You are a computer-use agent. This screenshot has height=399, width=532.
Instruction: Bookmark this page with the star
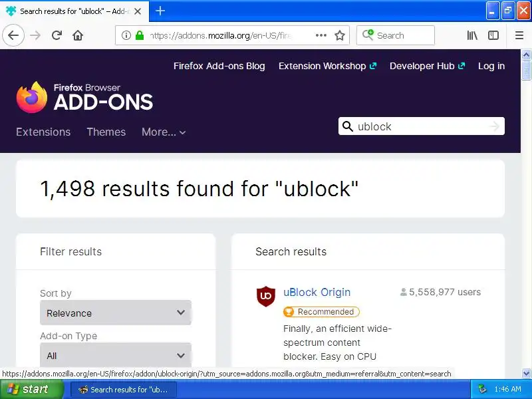coord(340,35)
